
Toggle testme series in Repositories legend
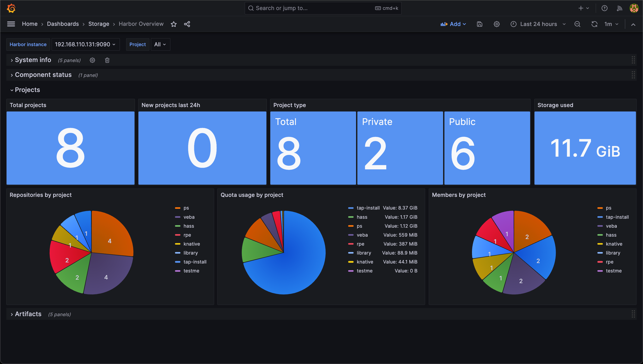click(x=191, y=271)
